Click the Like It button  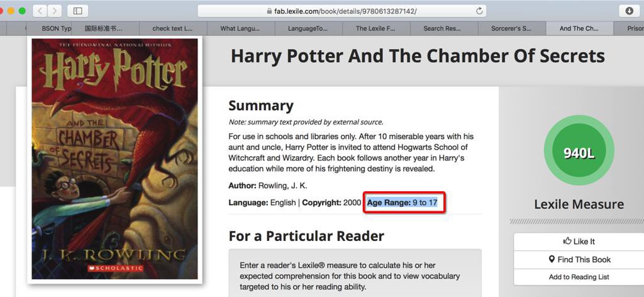(579, 242)
